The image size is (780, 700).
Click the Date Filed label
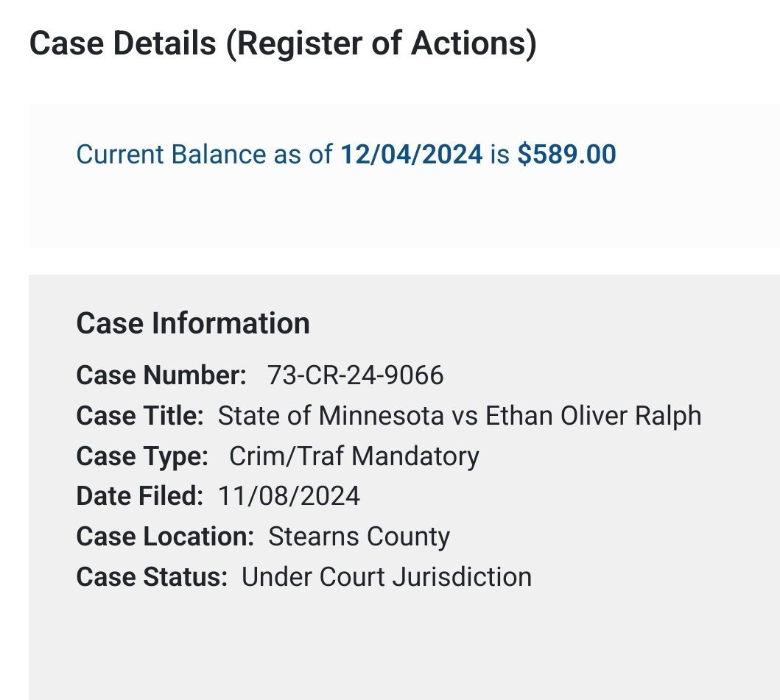click(x=139, y=496)
